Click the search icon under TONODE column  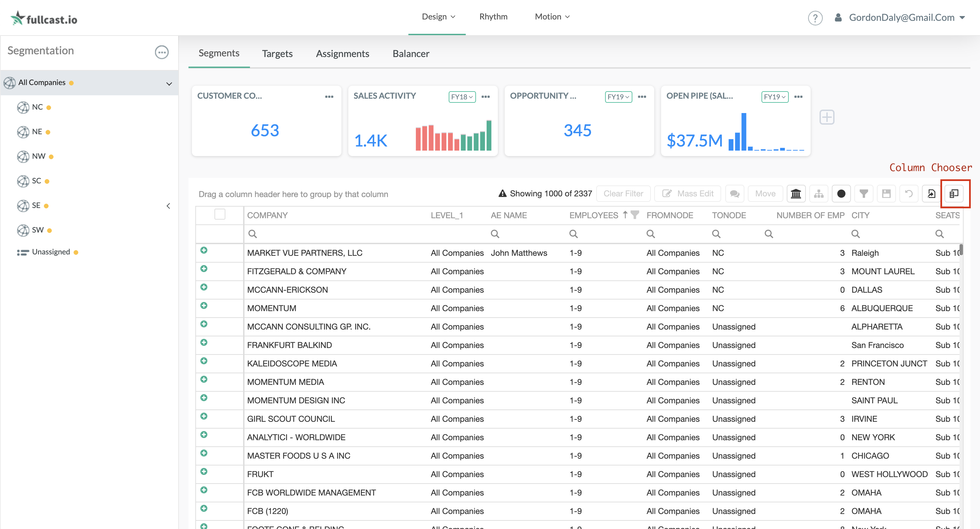pos(716,234)
